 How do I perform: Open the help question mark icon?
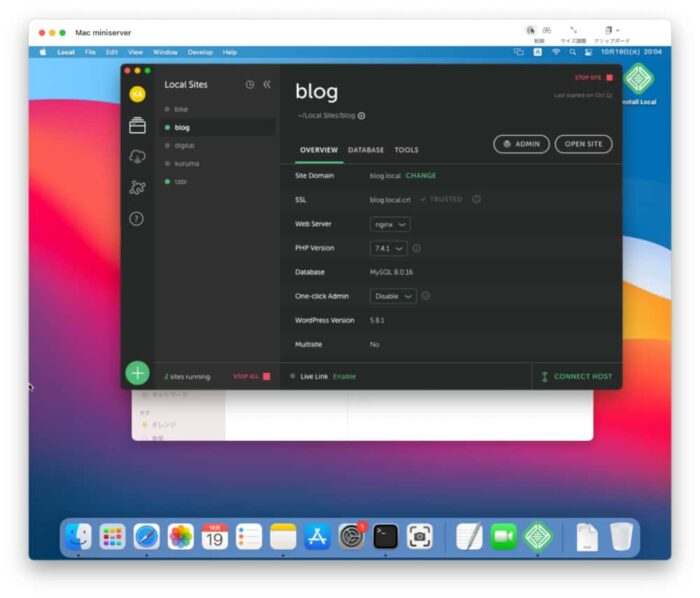point(137,218)
